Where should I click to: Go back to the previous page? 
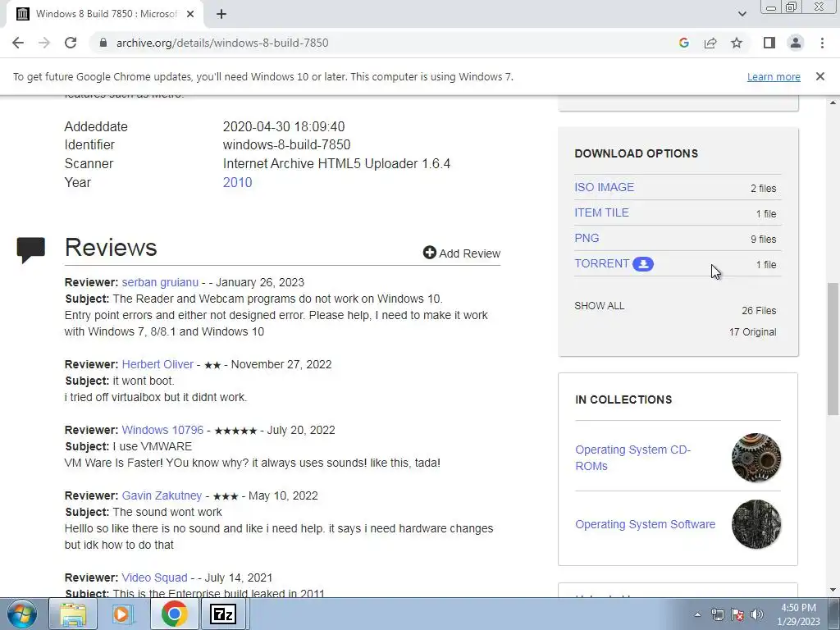[x=18, y=43]
